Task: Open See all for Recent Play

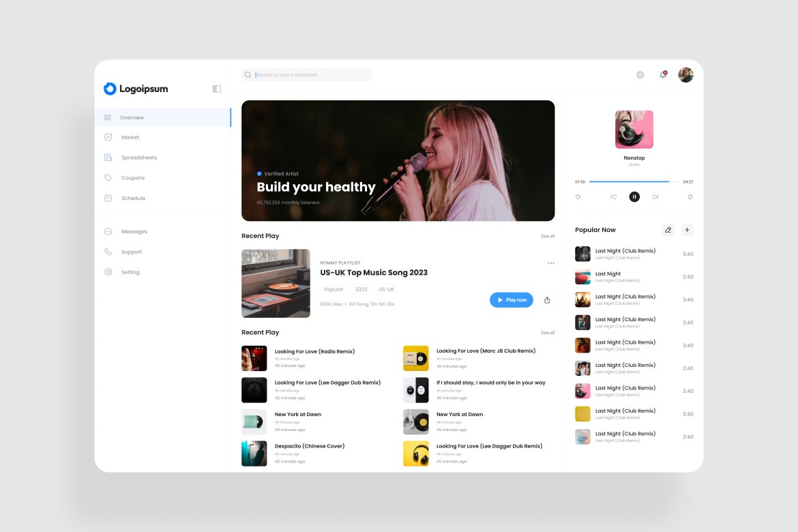Action: point(548,235)
